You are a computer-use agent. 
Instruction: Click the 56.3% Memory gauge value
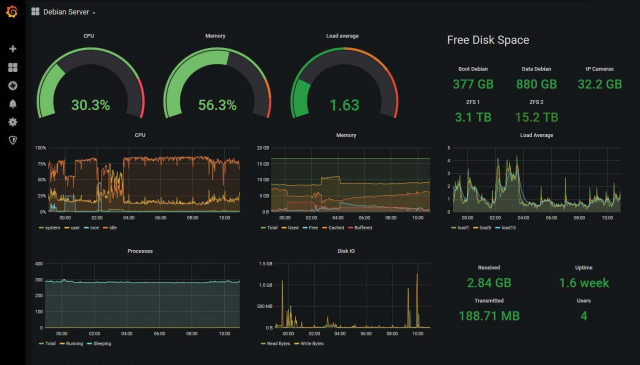pyautogui.click(x=217, y=105)
